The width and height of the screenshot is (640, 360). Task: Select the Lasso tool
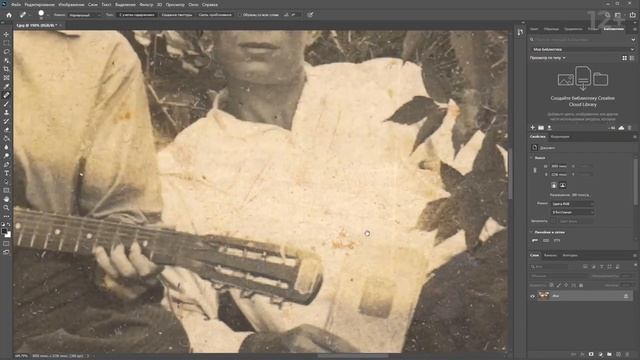coord(6,52)
